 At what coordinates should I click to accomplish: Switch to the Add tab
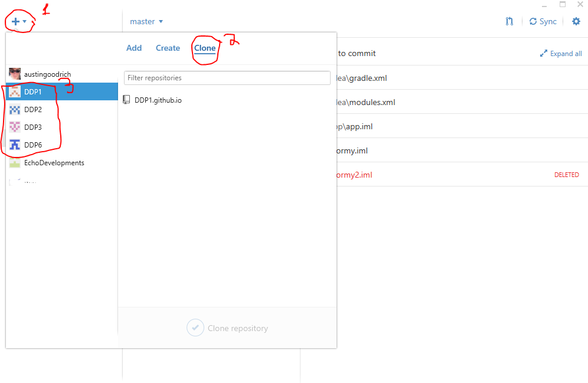pos(134,48)
